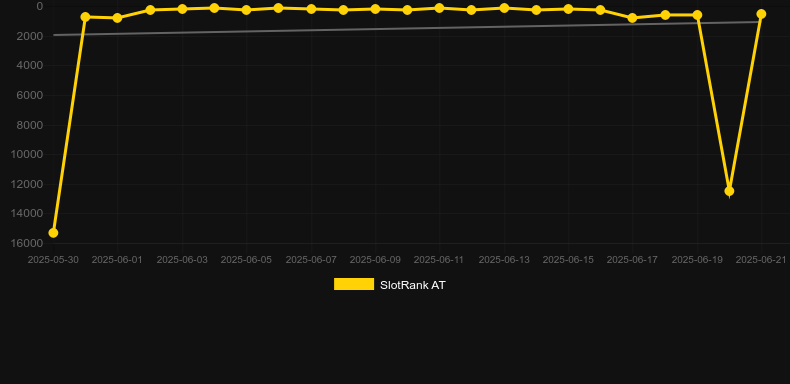Image resolution: width=790 pixels, height=384 pixels.
Task: Click the data point above 2025-06-03
Action: [182, 9]
